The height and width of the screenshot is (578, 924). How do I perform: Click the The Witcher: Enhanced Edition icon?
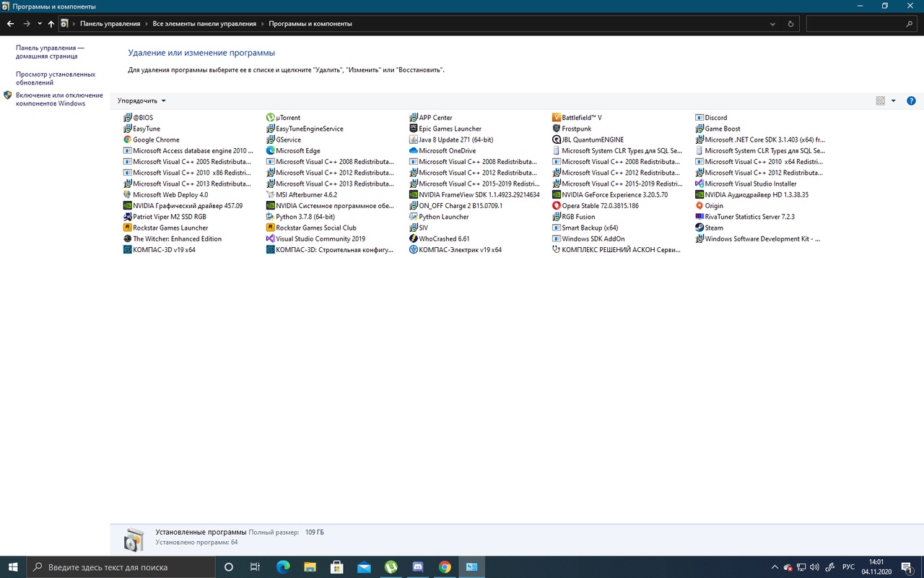(127, 238)
